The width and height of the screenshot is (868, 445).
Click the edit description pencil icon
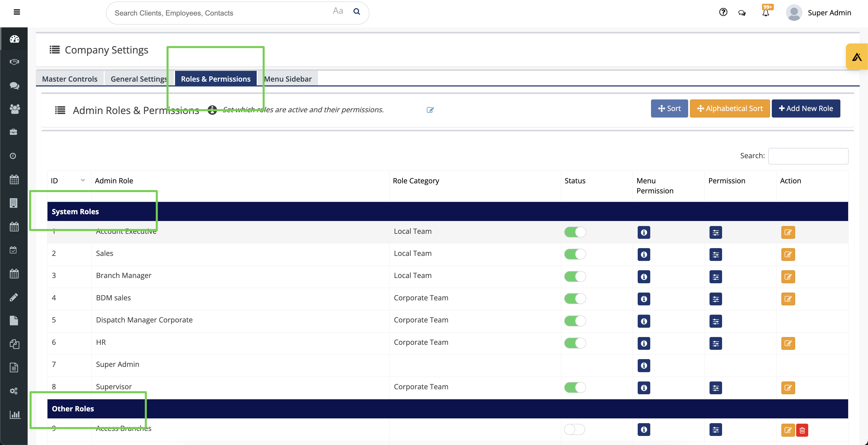pyautogui.click(x=430, y=110)
